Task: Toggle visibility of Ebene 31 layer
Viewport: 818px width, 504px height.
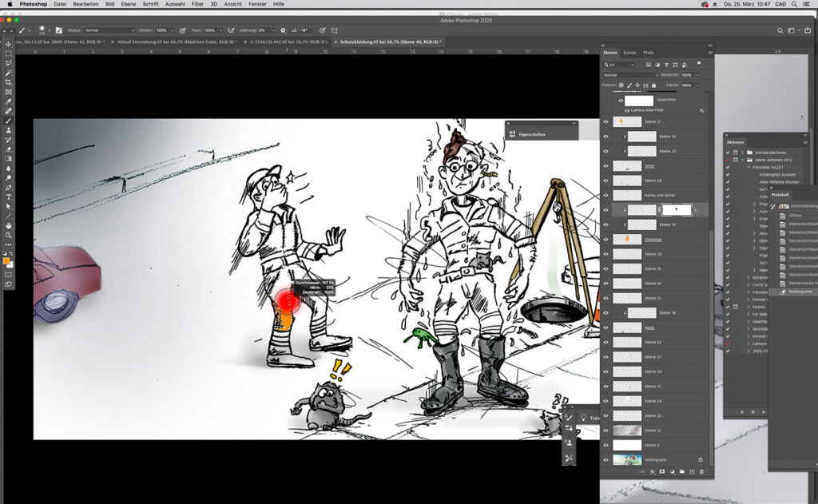Action: (606, 122)
